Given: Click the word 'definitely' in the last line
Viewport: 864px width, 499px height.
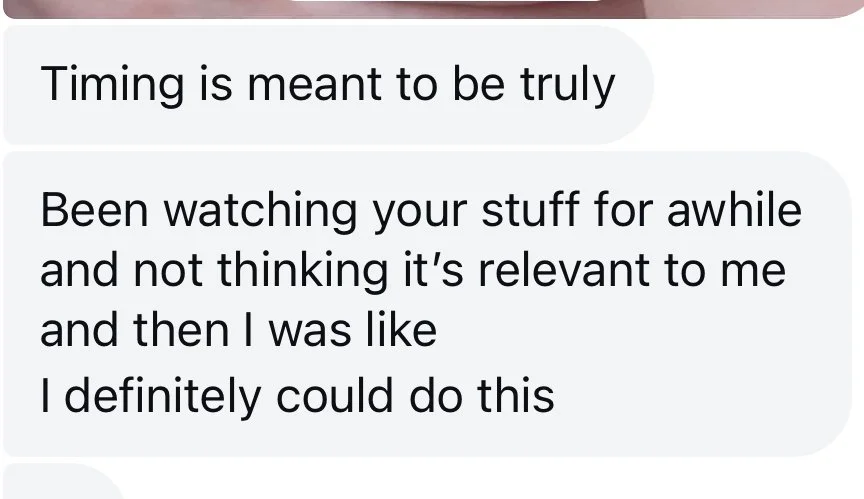Looking at the screenshot, I should point(162,397).
